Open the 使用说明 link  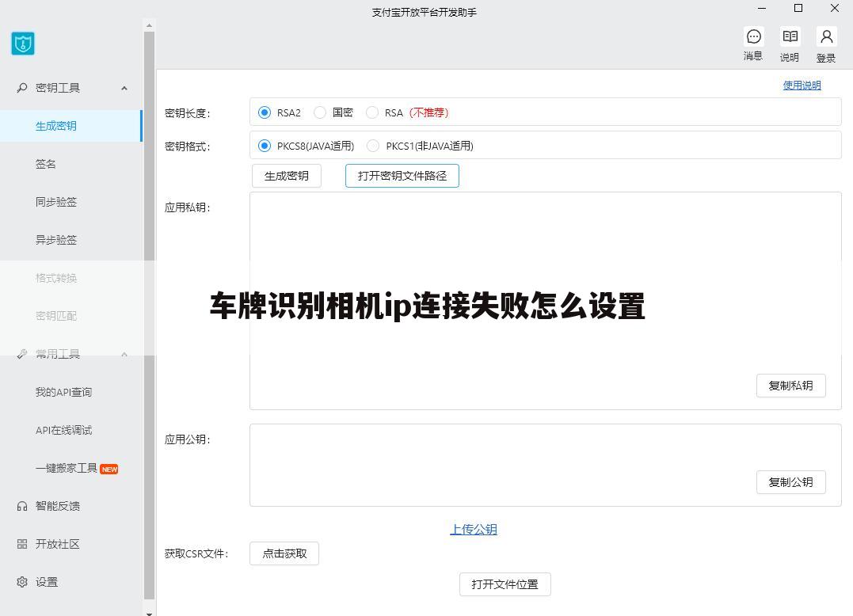pos(802,86)
